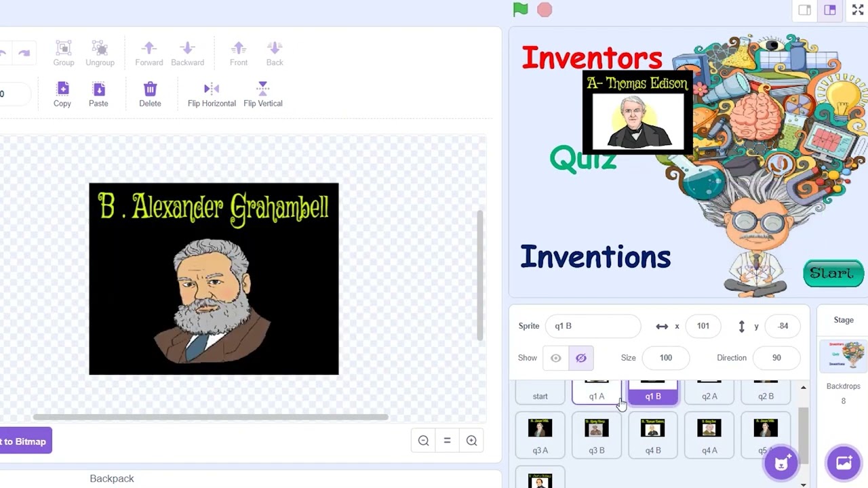Flip the costume vertically
The image size is (868, 488).
pos(263,95)
